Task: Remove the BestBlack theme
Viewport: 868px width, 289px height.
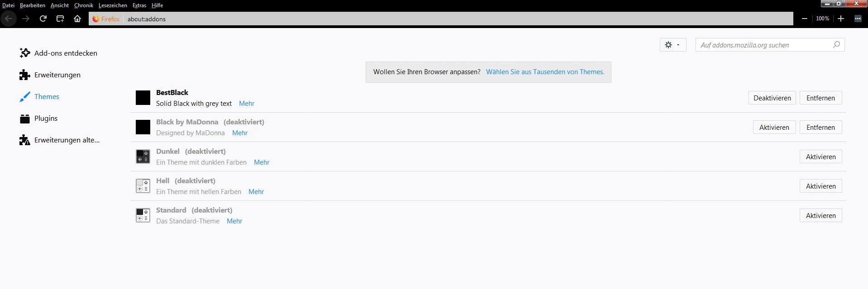Action: click(820, 98)
